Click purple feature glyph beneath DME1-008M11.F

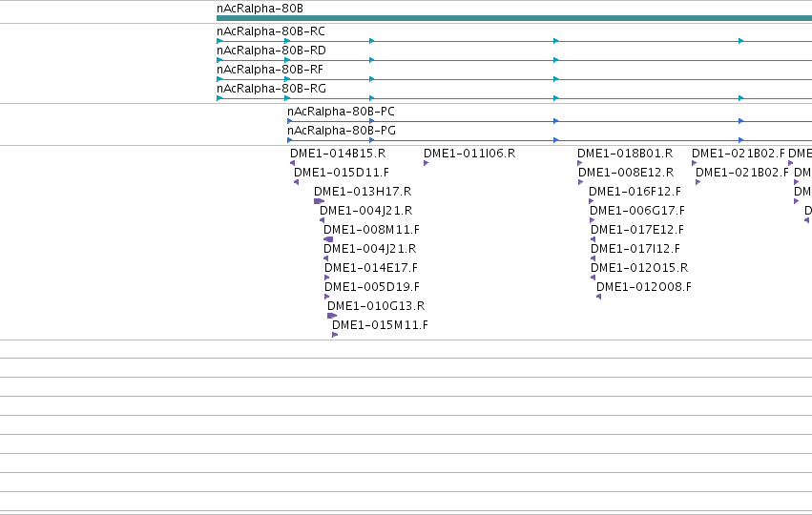(328, 239)
